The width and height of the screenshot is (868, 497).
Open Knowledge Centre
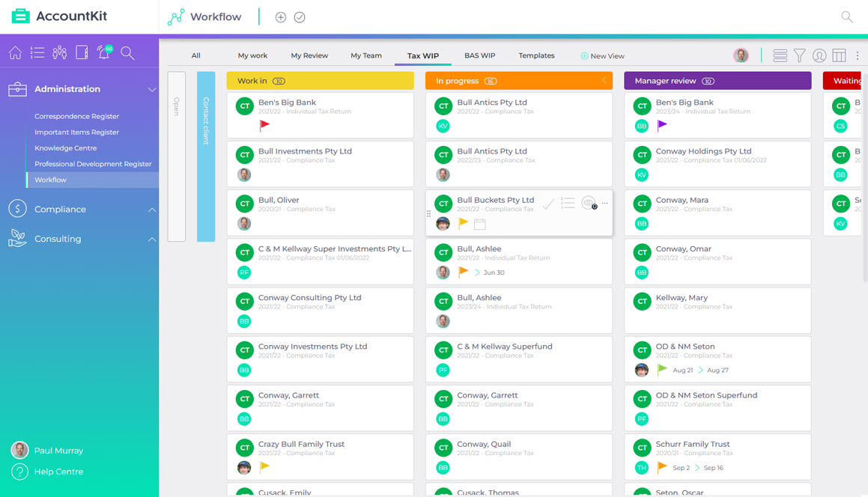[x=65, y=148]
